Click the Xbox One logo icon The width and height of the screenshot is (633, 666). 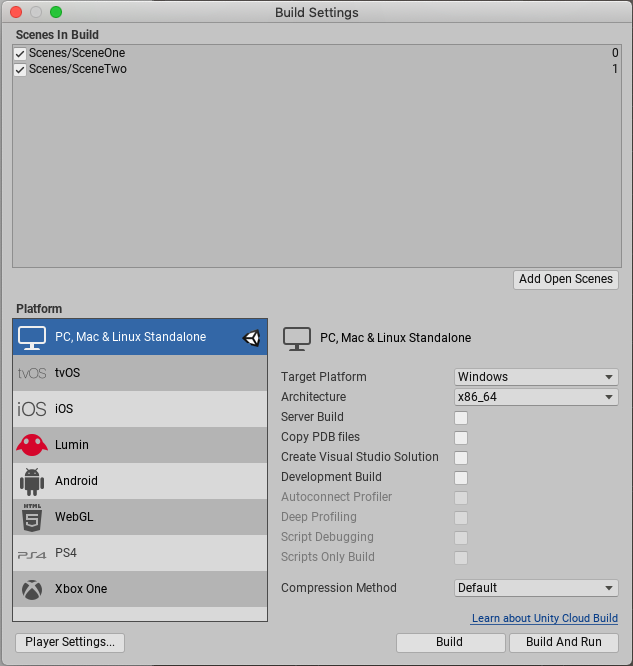[32, 589]
